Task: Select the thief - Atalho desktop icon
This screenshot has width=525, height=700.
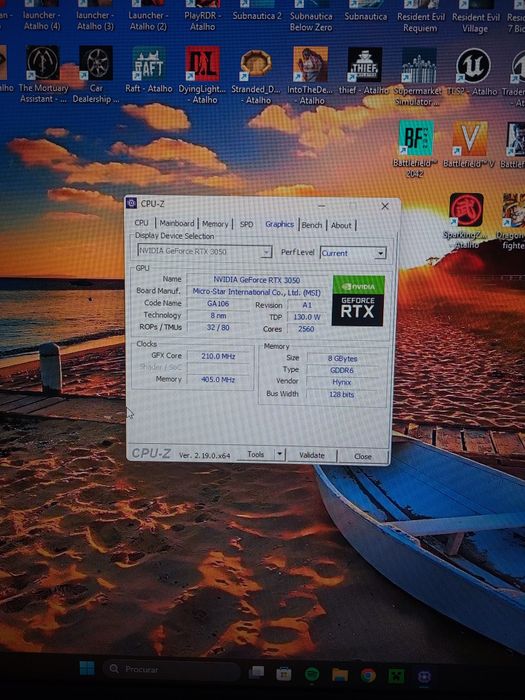Action: [x=364, y=71]
